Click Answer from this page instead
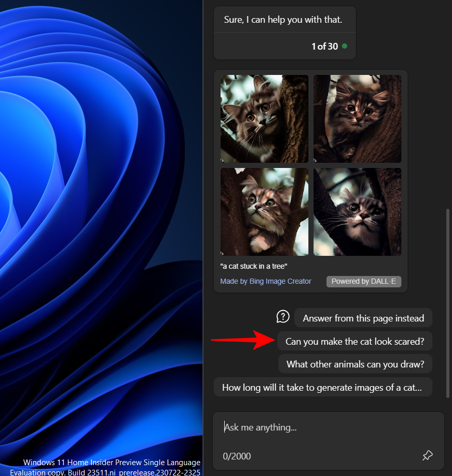 363,317
